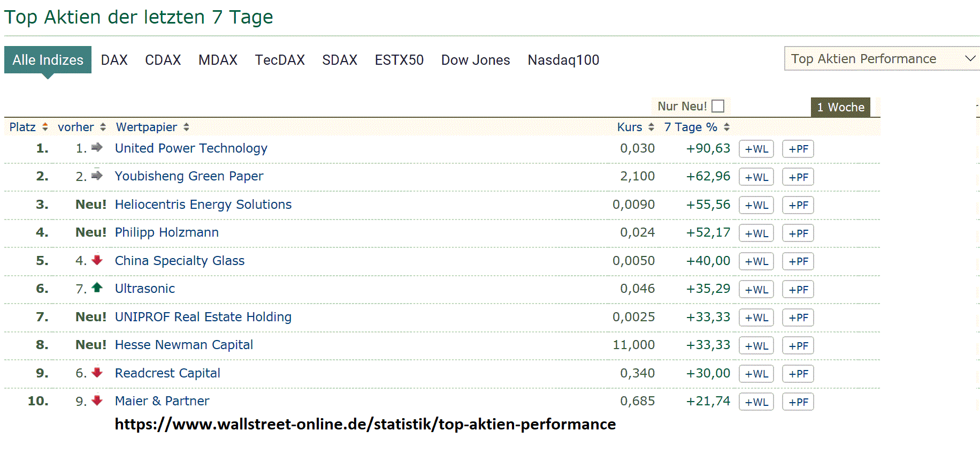Screen dimensions: 980x453
Task: Add Ultrasonic to watchlist via +WL
Action: [x=756, y=290]
